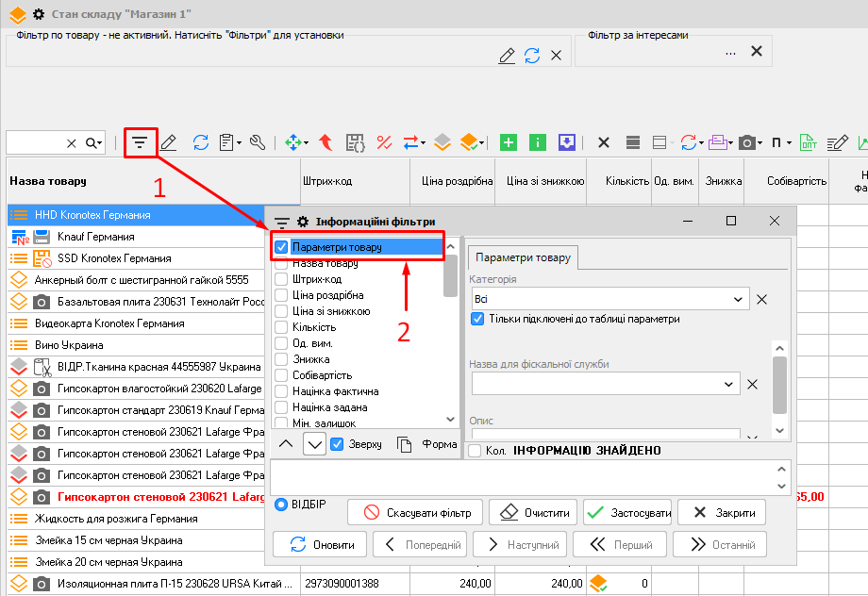Click the blue refresh arrows toolbar icon
The width and height of the screenshot is (868, 596).
(x=201, y=142)
